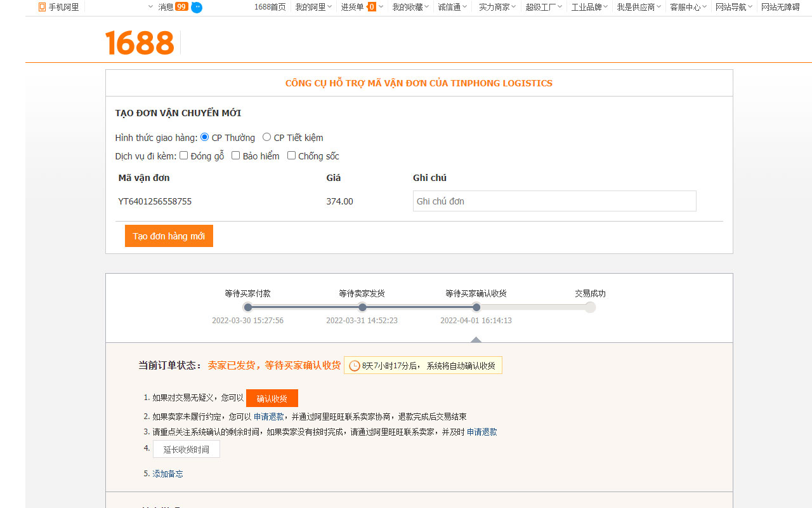Open the 客服中心 dropdown
812x508 pixels.
point(685,7)
